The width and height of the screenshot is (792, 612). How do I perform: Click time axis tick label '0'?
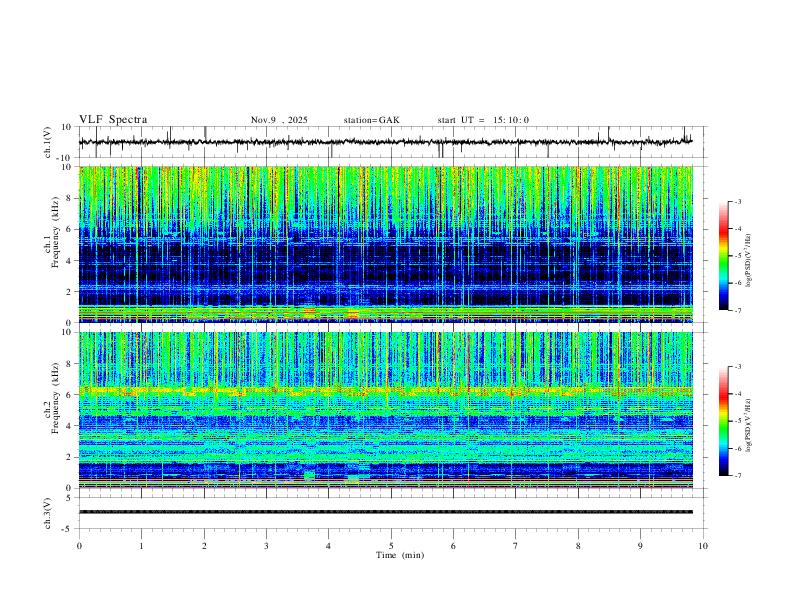(x=79, y=546)
